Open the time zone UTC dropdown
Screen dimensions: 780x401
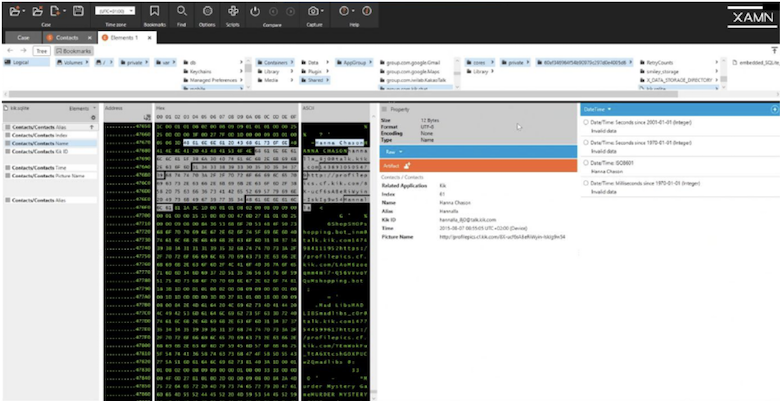(x=115, y=11)
